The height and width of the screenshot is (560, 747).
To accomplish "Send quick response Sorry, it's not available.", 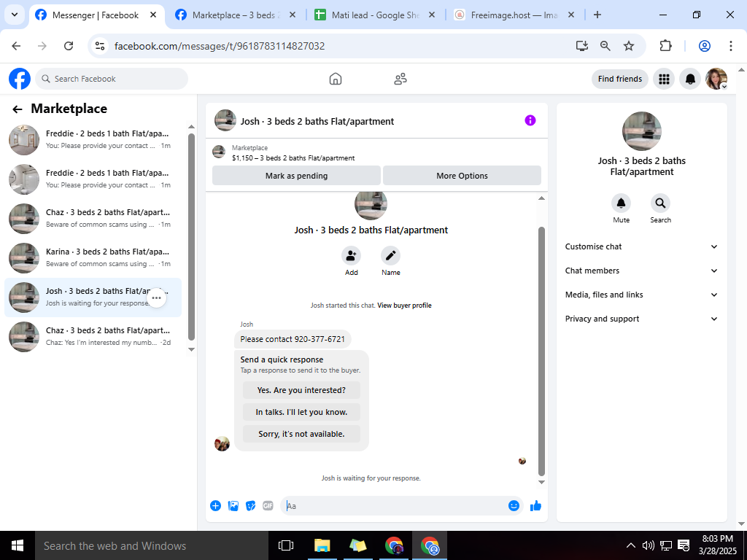I will (x=301, y=434).
